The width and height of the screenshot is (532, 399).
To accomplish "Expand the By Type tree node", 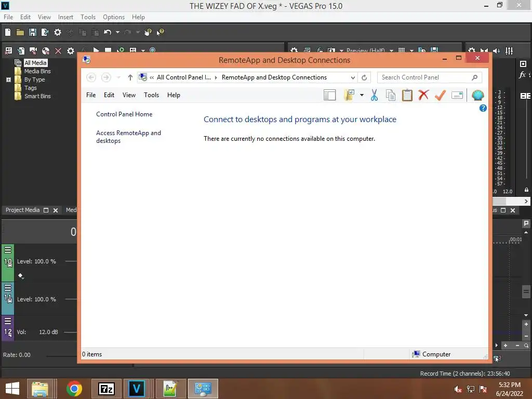I will [8, 79].
